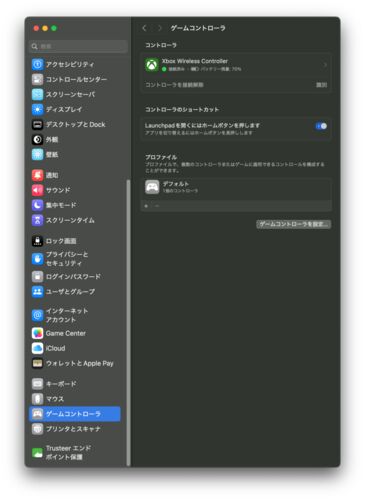Image resolution: width=365 pixels, height=500 pixels.
Task: Click the sidebar vertical scrollbar
Action: click(128, 323)
